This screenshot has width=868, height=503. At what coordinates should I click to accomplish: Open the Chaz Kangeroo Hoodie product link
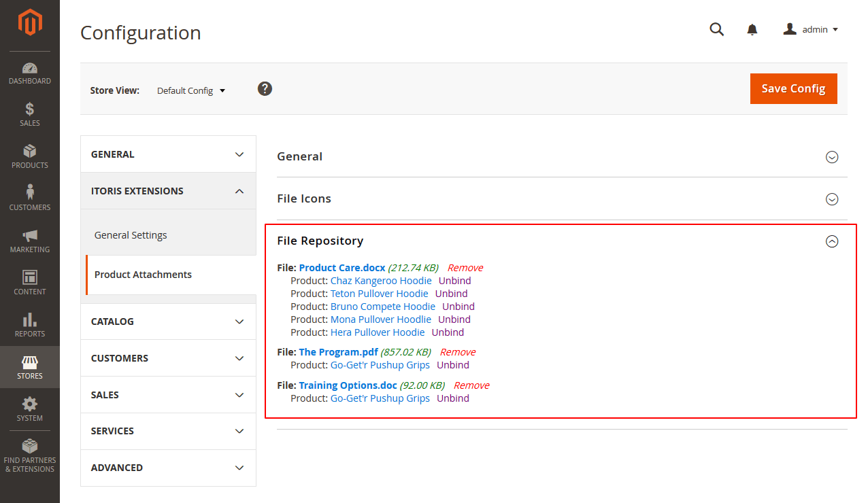381,281
